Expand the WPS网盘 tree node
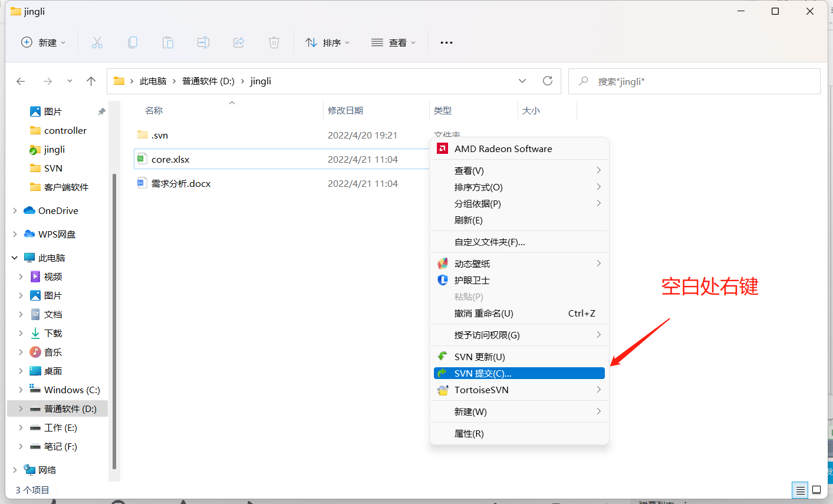833x504 pixels. [x=15, y=234]
